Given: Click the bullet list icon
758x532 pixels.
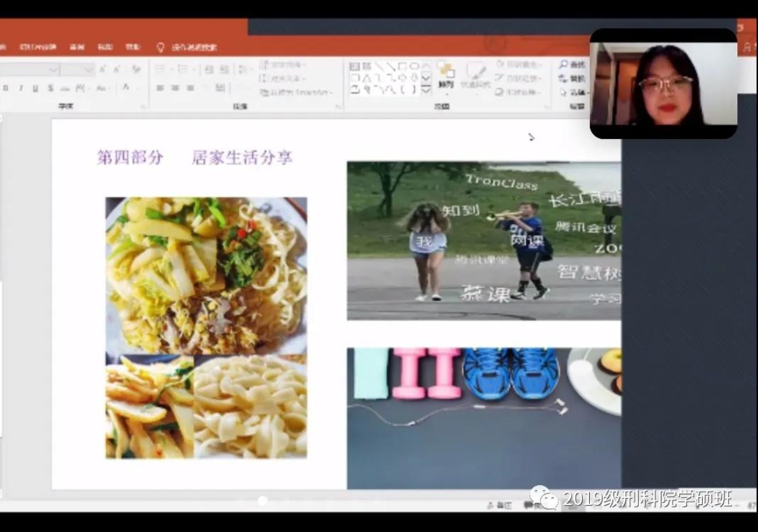Looking at the screenshot, I should [x=160, y=70].
